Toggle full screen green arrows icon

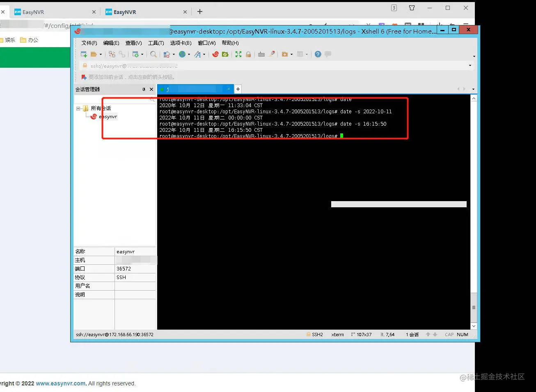(238, 54)
